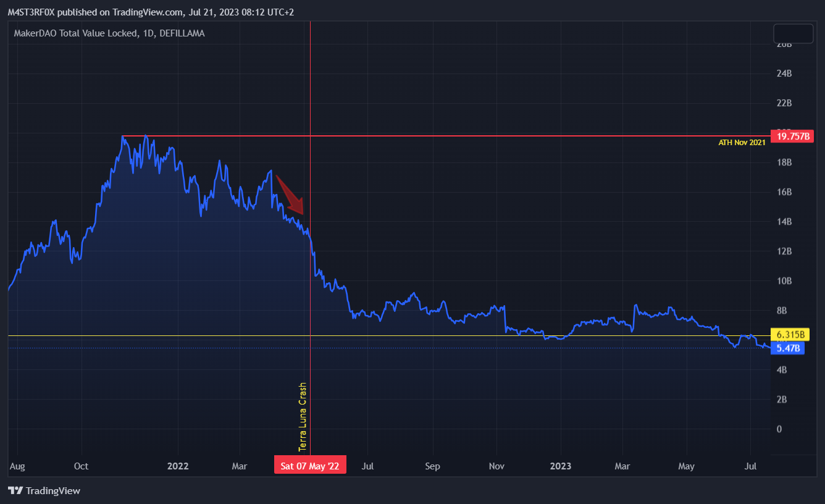The width and height of the screenshot is (825, 504).
Task: Click the 10B price axis label
Action: tap(784, 281)
